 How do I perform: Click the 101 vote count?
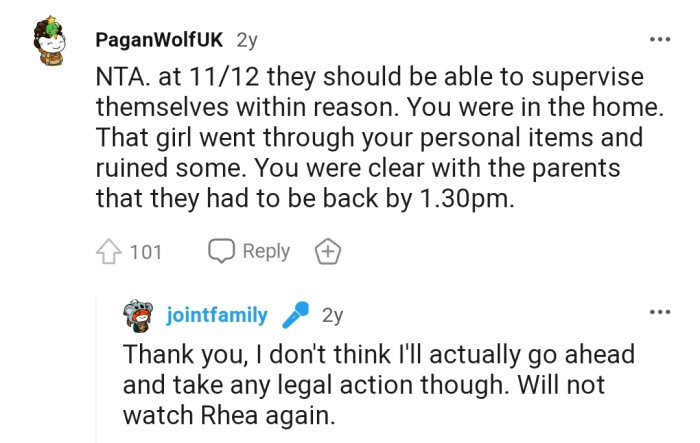coord(145,252)
